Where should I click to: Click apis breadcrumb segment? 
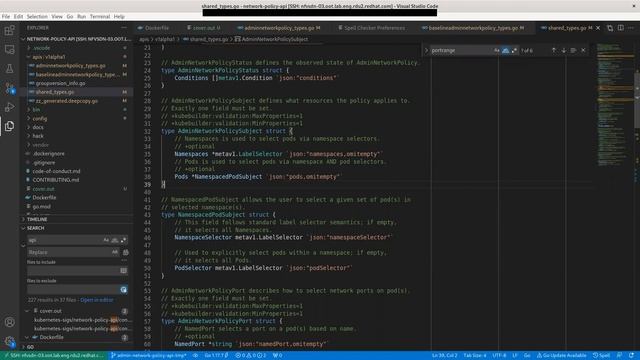click(x=144, y=39)
